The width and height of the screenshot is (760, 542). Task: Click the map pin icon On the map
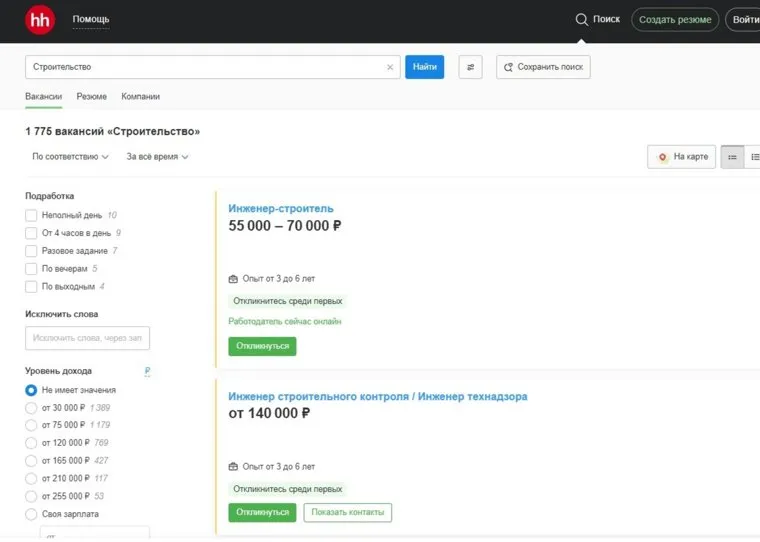[x=662, y=157]
